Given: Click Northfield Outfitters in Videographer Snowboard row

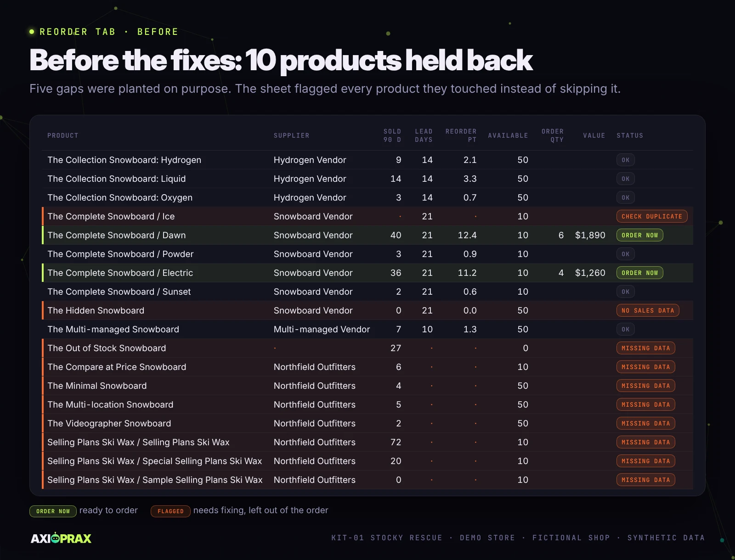Looking at the screenshot, I should coord(315,423).
